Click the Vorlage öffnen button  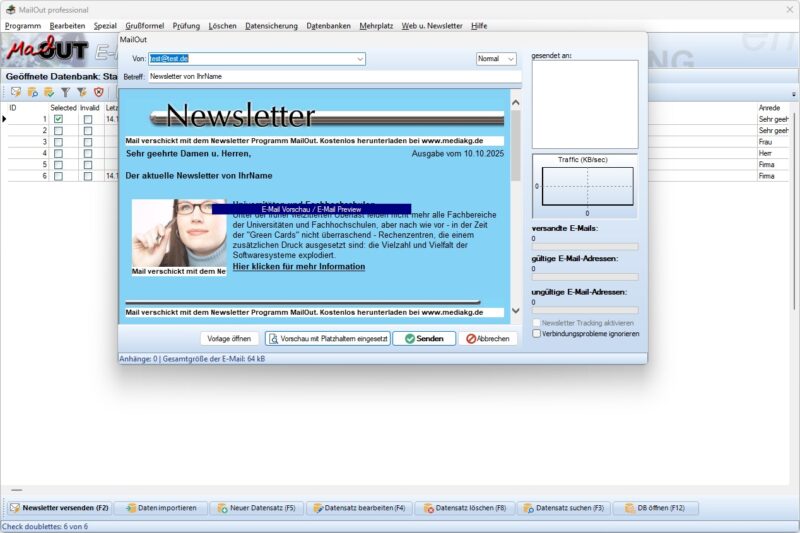(x=229, y=339)
